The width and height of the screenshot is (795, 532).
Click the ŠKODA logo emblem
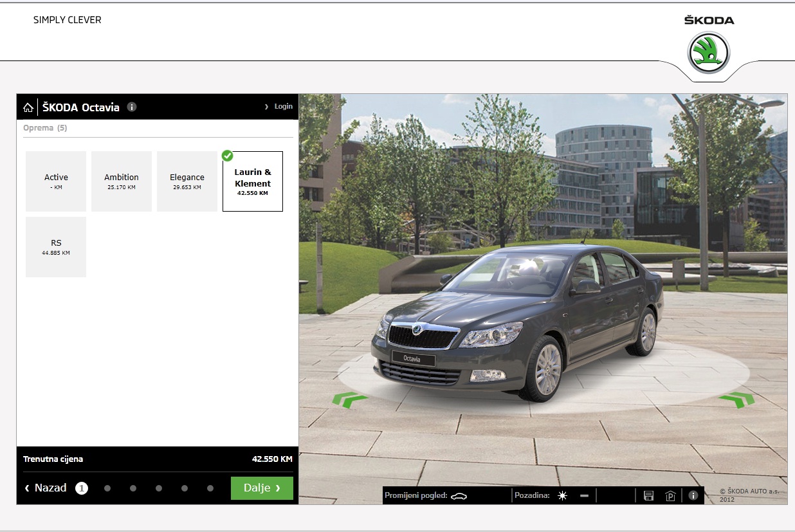coord(709,52)
